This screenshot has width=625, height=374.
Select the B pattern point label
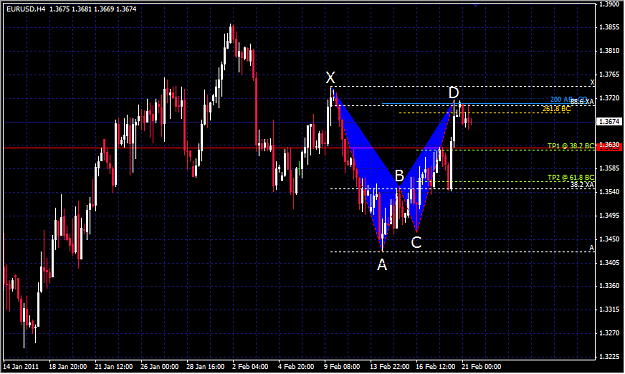399,175
